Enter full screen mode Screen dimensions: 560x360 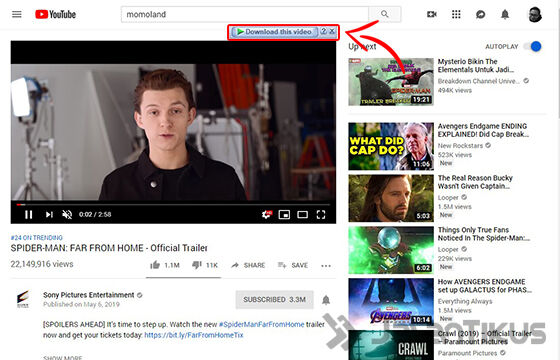(x=321, y=214)
